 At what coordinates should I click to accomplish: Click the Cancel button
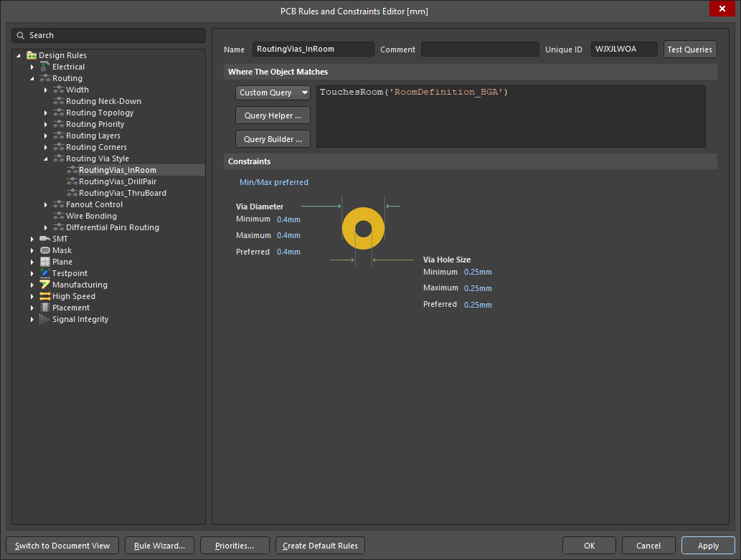pos(648,546)
